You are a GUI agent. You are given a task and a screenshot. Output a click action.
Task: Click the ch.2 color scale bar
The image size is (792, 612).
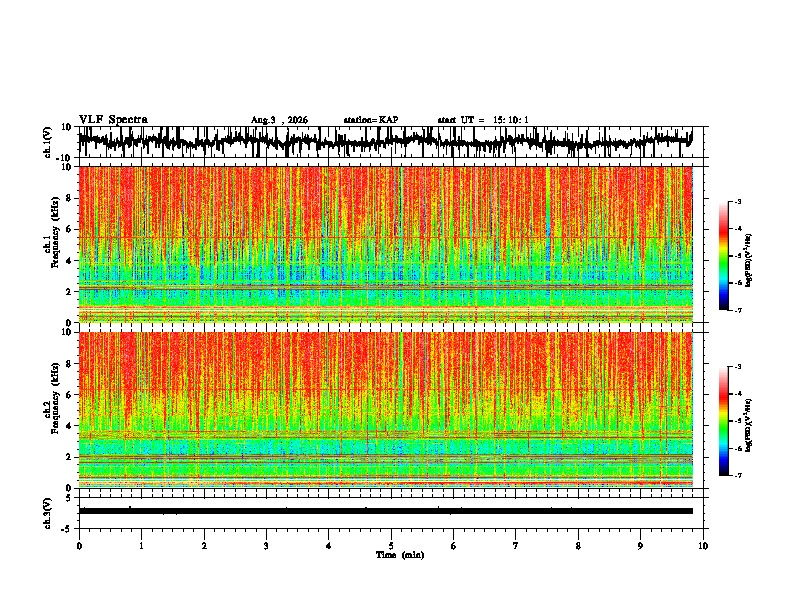[x=723, y=421]
